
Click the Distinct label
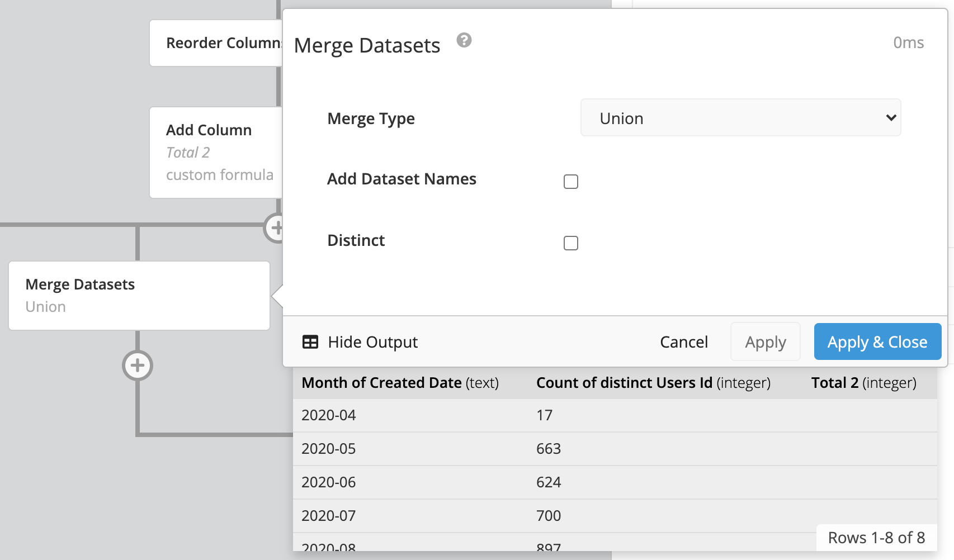(x=356, y=240)
